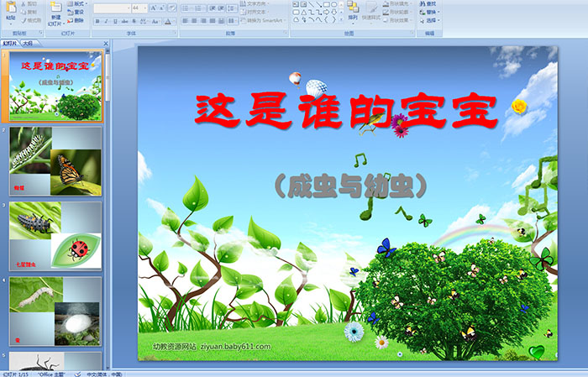Open the font name combo box

pyautogui.click(x=112, y=8)
